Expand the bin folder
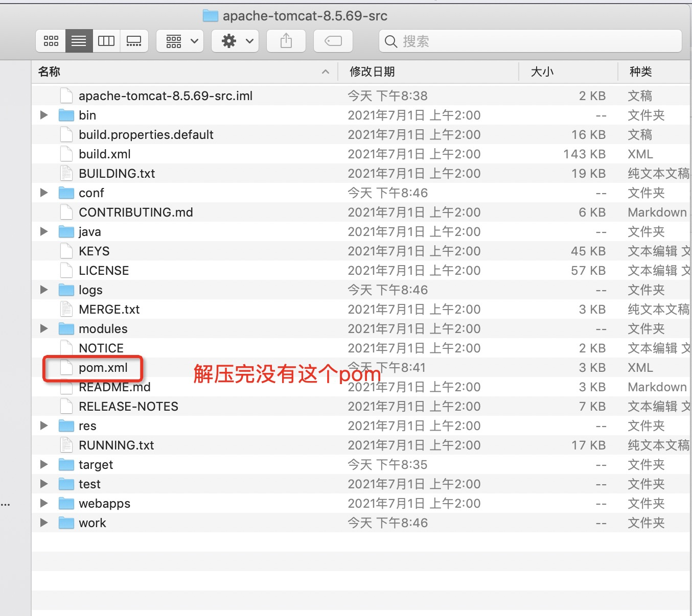This screenshot has width=692, height=616. (x=44, y=115)
